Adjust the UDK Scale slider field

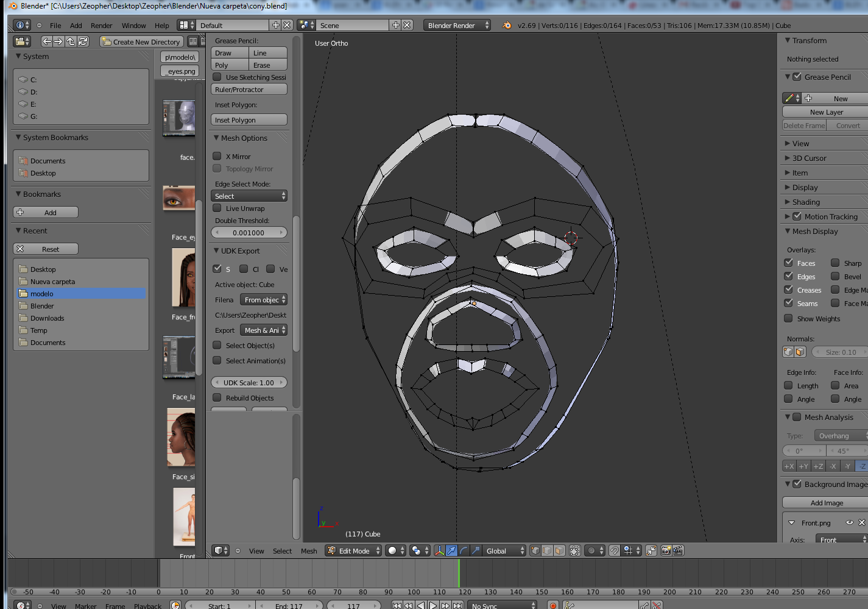click(249, 383)
